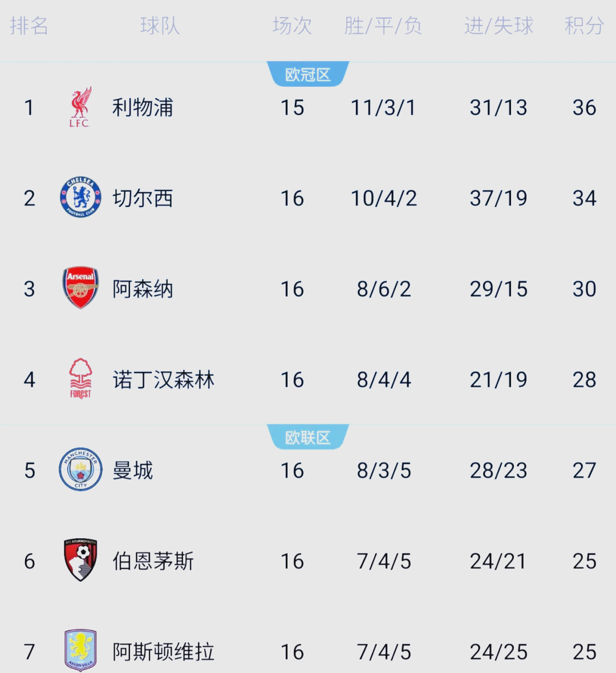The width and height of the screenshot is (616, 673).
Task: Open team name 切尔西
Action: [143, 198]
